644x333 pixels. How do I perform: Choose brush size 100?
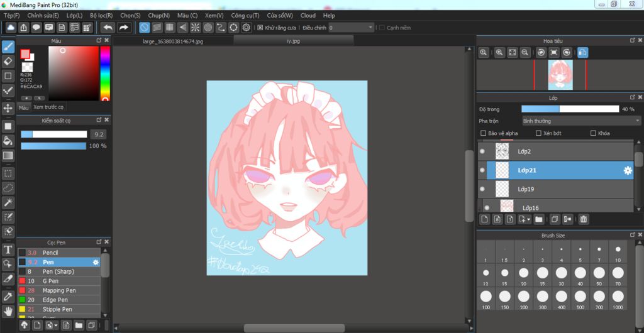(x=486, y=299)
